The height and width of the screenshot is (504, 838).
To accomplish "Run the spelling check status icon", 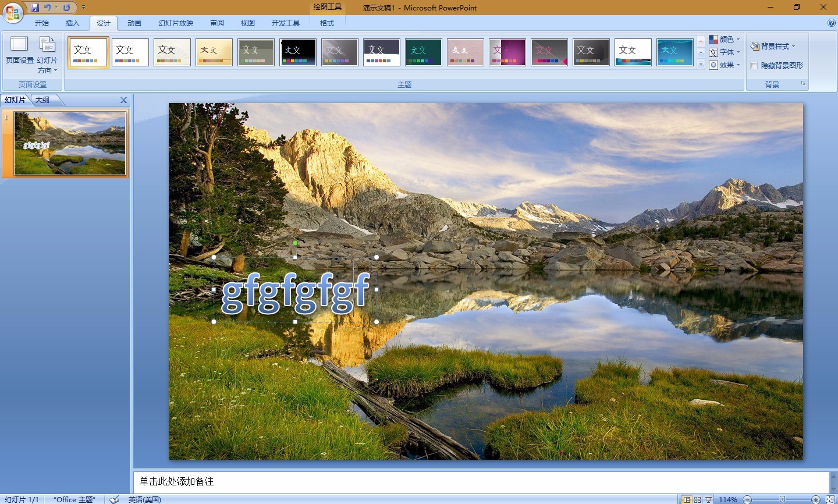I will click(x=115, y=499).
